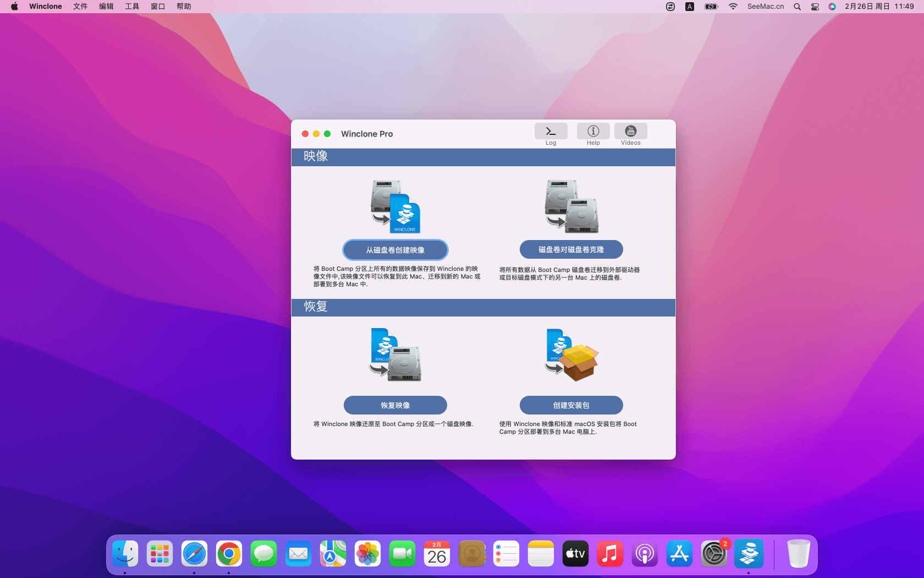Launch System Preferences from the Dock
Viewport: 924px width, 578px height.
click(713, 554)
